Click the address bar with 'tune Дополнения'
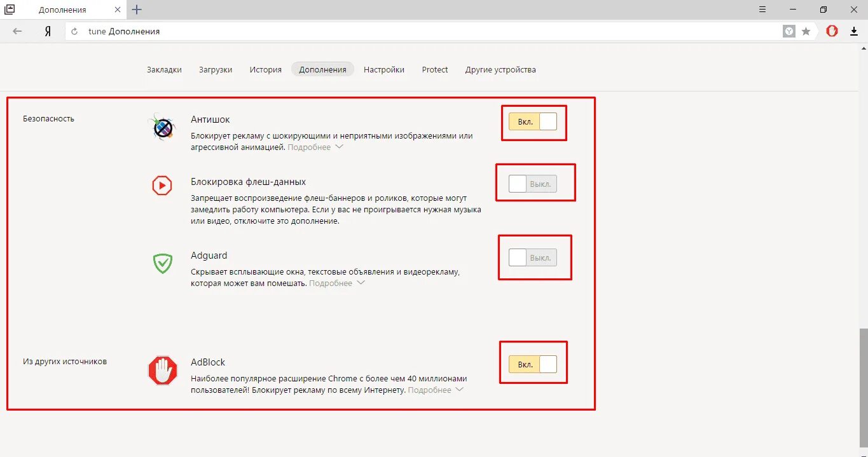This screenshot has height=457, width=868. 423,31
